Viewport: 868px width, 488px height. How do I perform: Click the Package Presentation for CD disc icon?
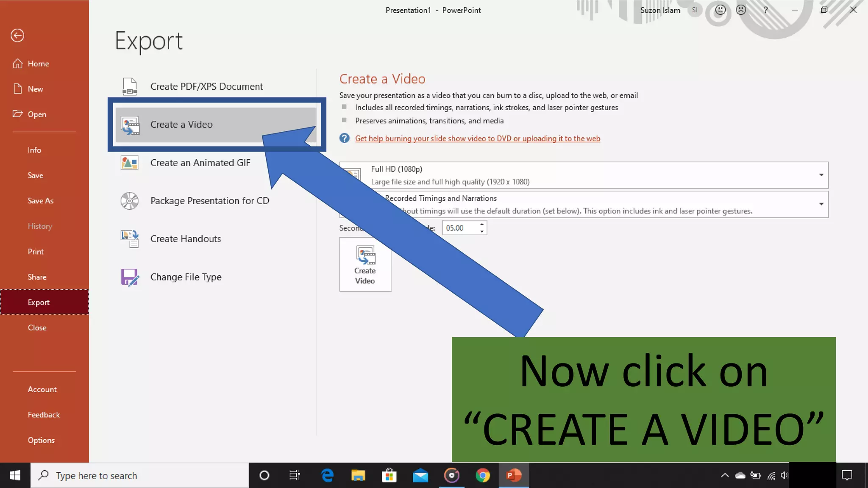[x=130, y=201]
